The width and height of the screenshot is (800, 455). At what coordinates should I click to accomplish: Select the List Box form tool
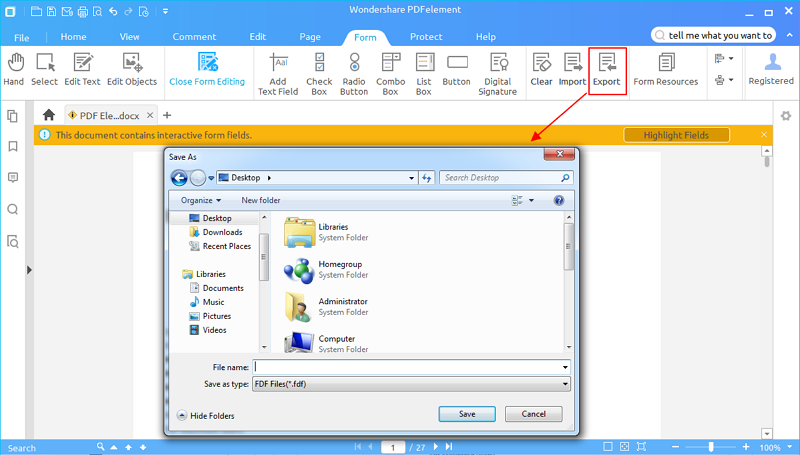(424, 74)
